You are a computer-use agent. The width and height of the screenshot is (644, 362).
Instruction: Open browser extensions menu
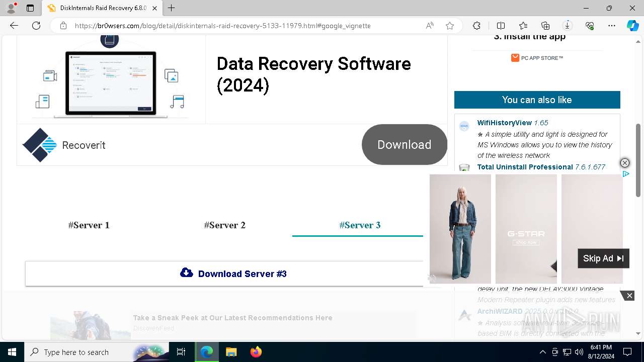(476, 26)
